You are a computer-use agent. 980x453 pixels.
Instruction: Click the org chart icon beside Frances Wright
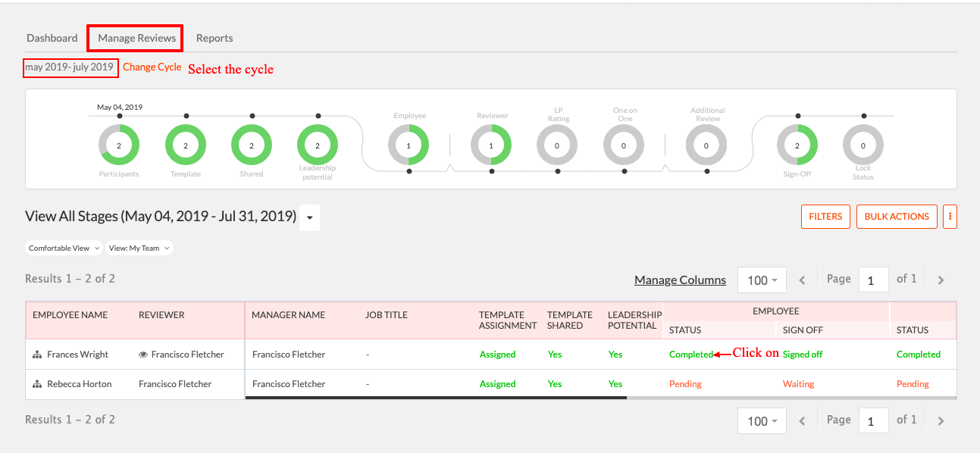[37, 355]
